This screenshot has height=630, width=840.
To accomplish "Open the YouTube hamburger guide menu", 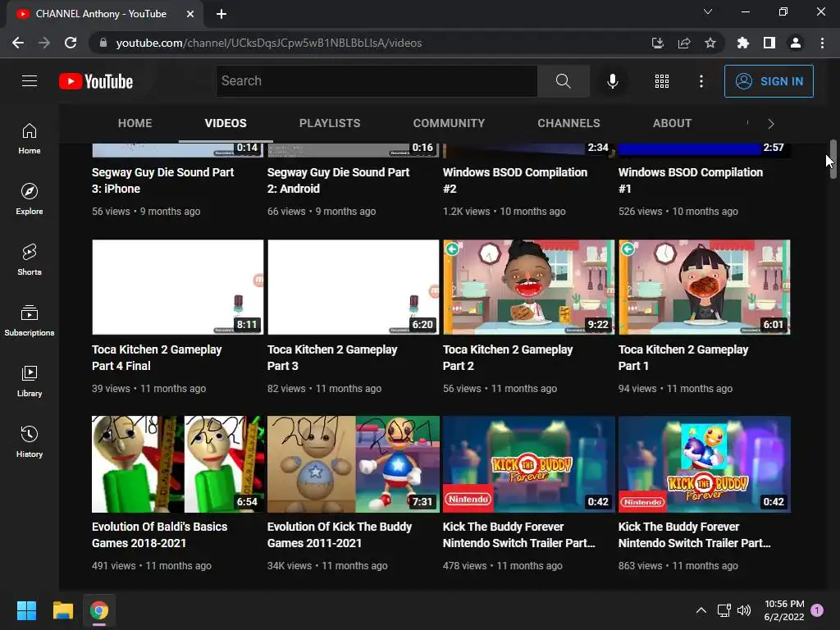I will point(30,81).
